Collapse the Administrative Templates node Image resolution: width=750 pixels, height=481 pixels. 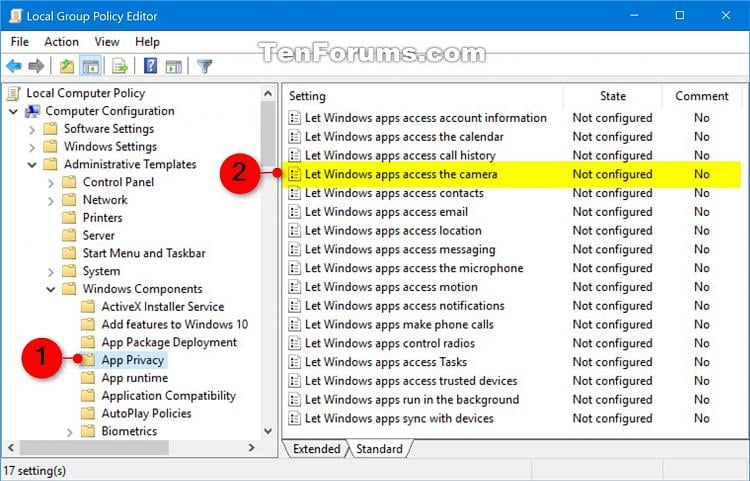point(32,165)
